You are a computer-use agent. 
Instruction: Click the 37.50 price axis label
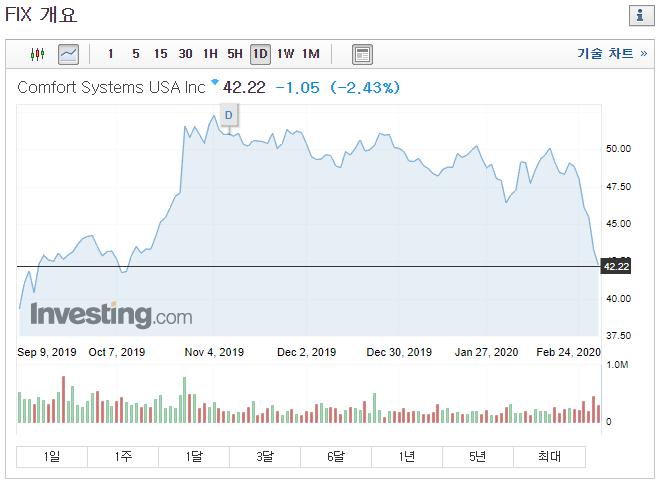[x=618, y=336]
